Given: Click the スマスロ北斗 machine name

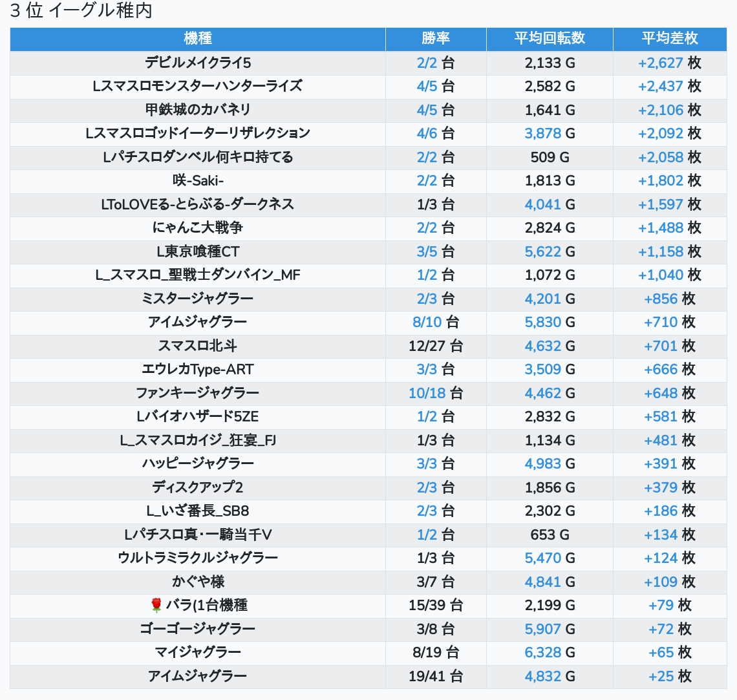Looking at the screenshot, I should (198, 346).
